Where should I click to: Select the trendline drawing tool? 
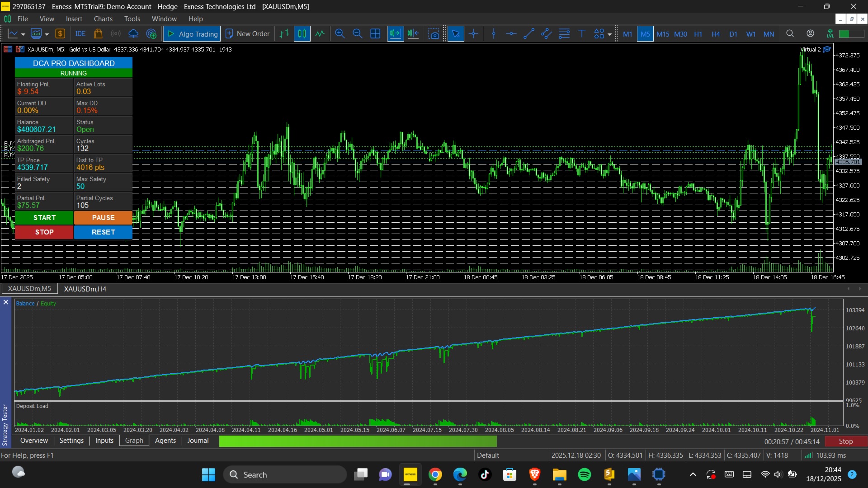pos(529,34)
